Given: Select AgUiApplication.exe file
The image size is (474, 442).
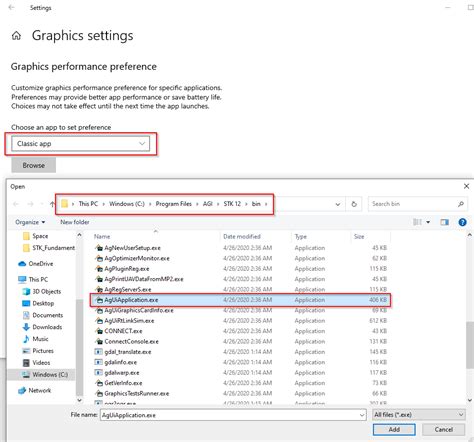Looking at the screenshot, I should tap(240, 300).
